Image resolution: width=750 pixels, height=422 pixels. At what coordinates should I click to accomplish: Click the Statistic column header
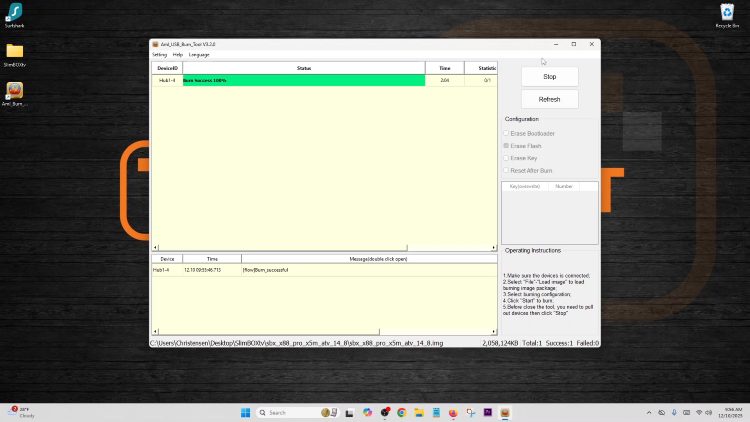pyautogui.click(x=481, y=68)
